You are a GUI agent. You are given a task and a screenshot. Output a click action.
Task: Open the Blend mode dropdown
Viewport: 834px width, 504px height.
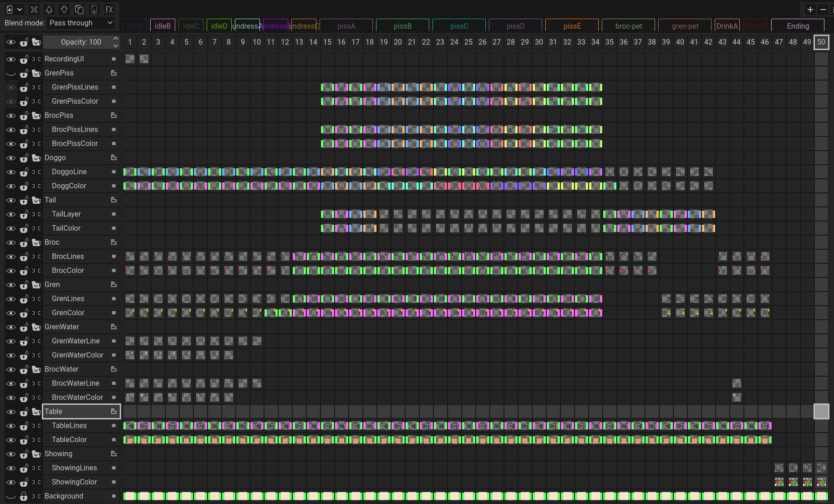coord(81,23)
